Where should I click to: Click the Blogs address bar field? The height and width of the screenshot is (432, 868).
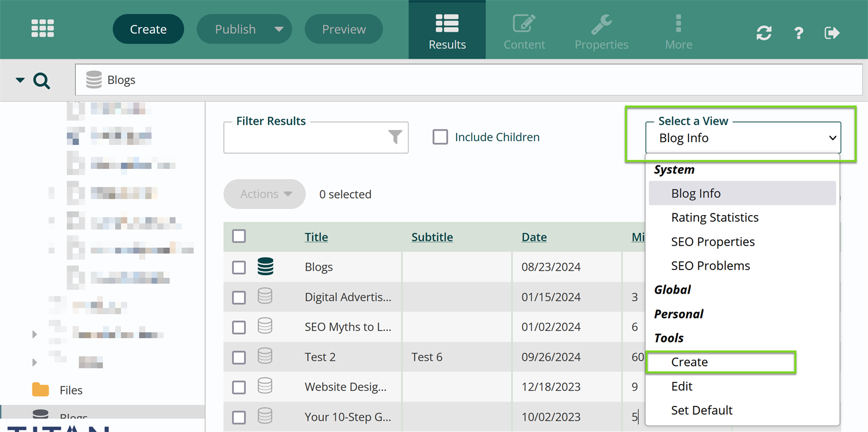(469, 80)
